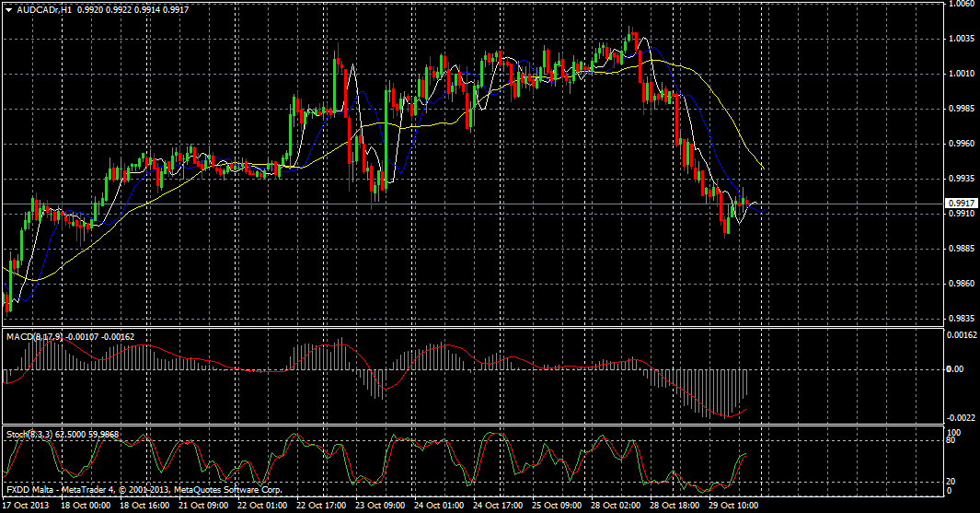Click the 22 Oct 17:00 time label
The width and height of the screenshot is (980, 513).
323,506
